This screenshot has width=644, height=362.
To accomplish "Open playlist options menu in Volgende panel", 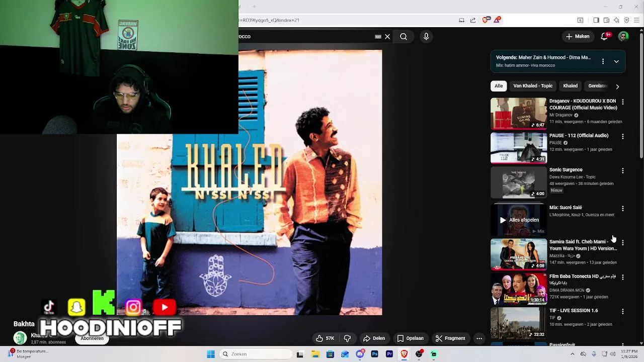I will tap(603, 61).
